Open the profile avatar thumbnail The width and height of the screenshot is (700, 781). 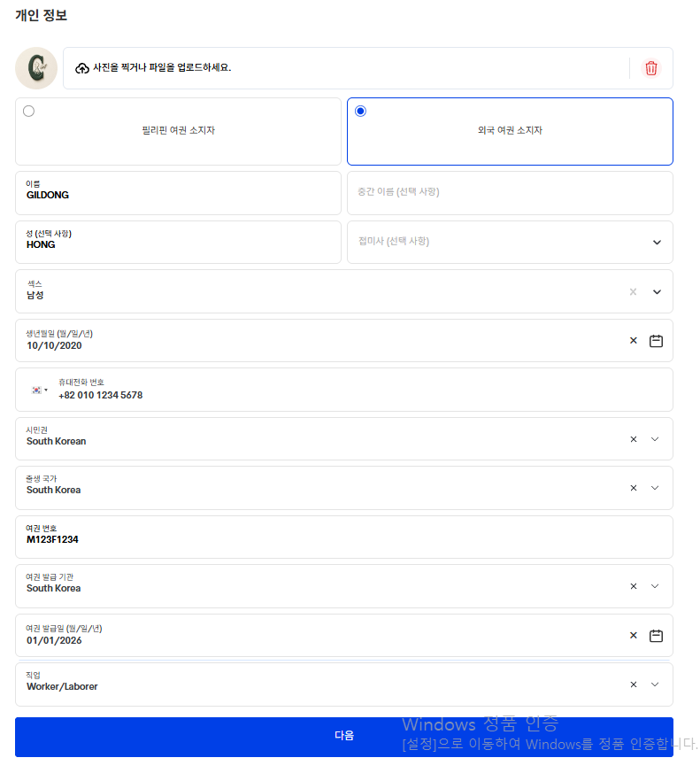coord(36,68)
